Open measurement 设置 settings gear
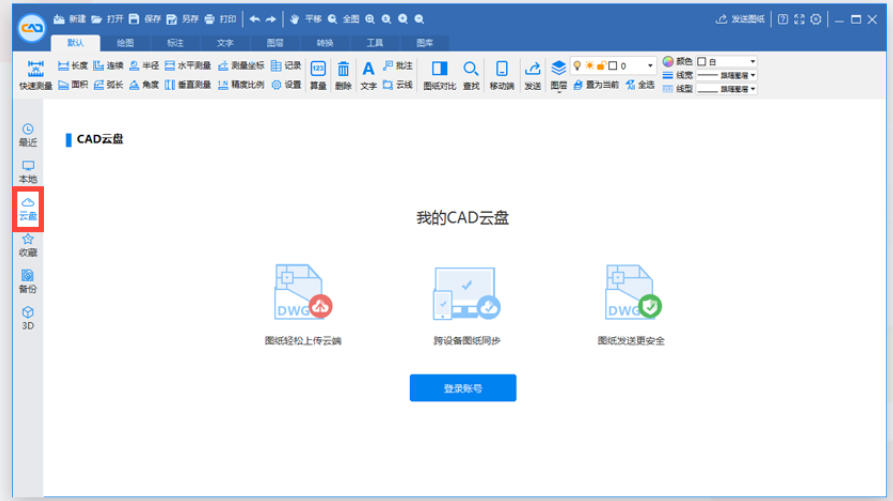Screen dimensions: 893x501 pyautogui.click(x=286, y=85)
